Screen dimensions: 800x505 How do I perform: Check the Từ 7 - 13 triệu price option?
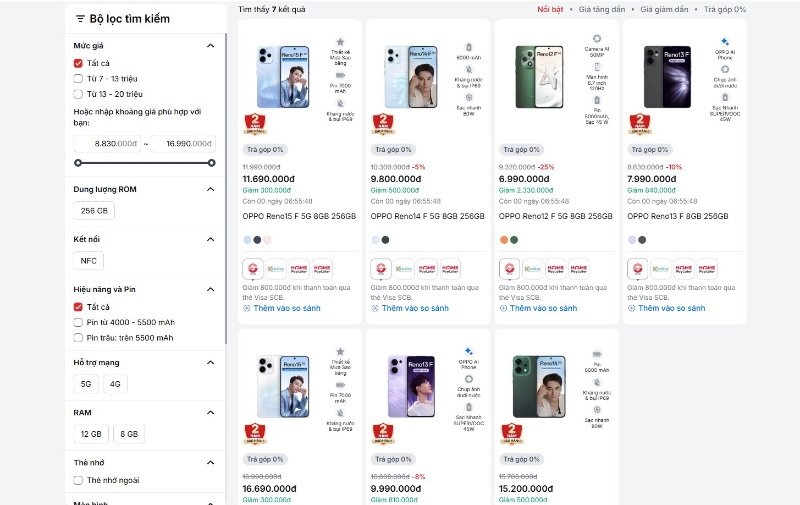(x=78, y=79)
